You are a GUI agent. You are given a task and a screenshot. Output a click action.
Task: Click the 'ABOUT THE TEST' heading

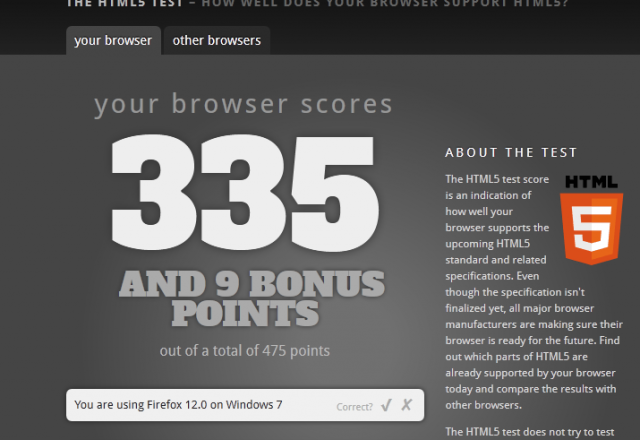click(511, 152)
